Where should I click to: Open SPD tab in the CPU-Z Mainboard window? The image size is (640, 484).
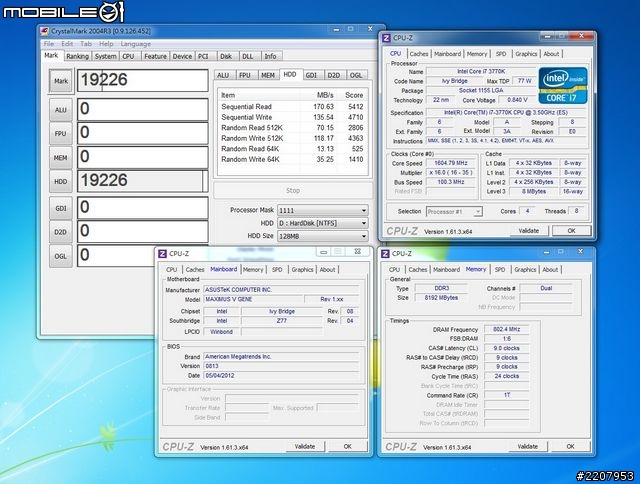(277, 270)
